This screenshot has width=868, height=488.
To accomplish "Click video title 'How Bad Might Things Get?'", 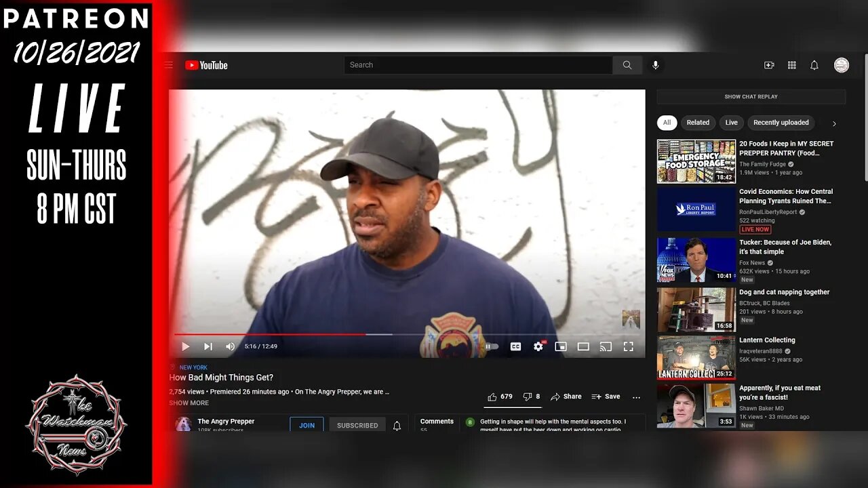I will tap(221, 378).
